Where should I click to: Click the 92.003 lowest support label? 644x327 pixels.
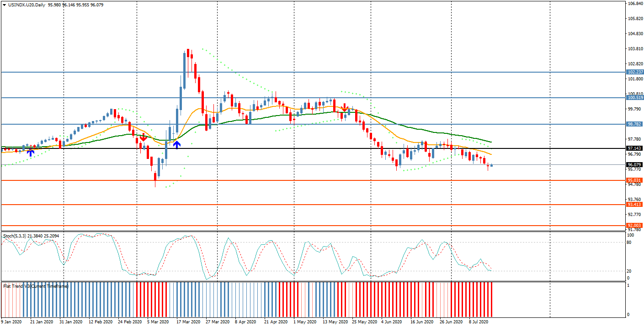(635, 226)
